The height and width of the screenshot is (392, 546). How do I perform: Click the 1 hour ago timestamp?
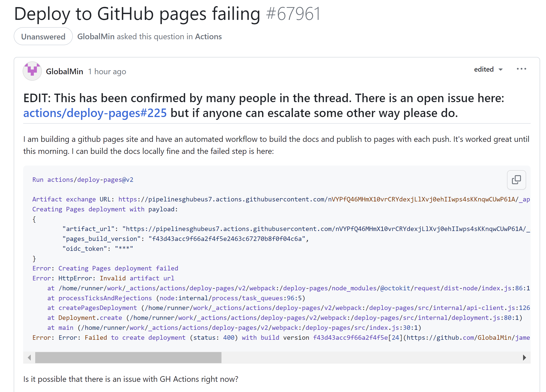pyautogui.click(x=107, y=71)
